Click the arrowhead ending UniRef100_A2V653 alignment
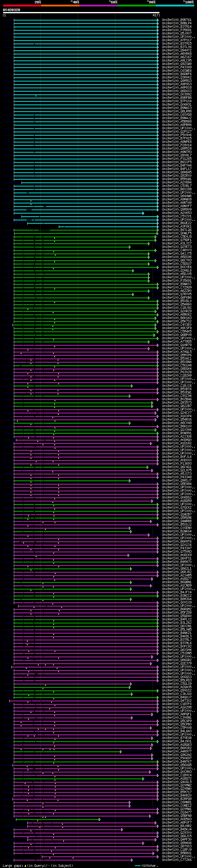 click(143, 213)
